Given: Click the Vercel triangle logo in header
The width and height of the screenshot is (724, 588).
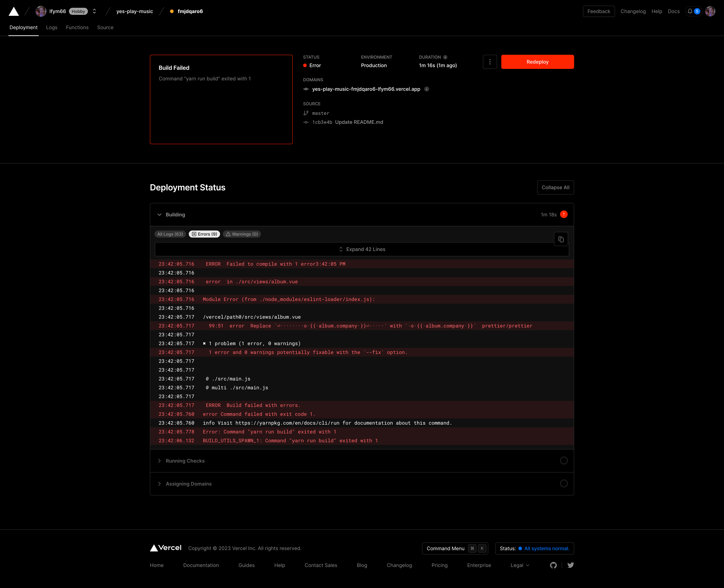Looking at the screenshot, I should coord(14,11).
